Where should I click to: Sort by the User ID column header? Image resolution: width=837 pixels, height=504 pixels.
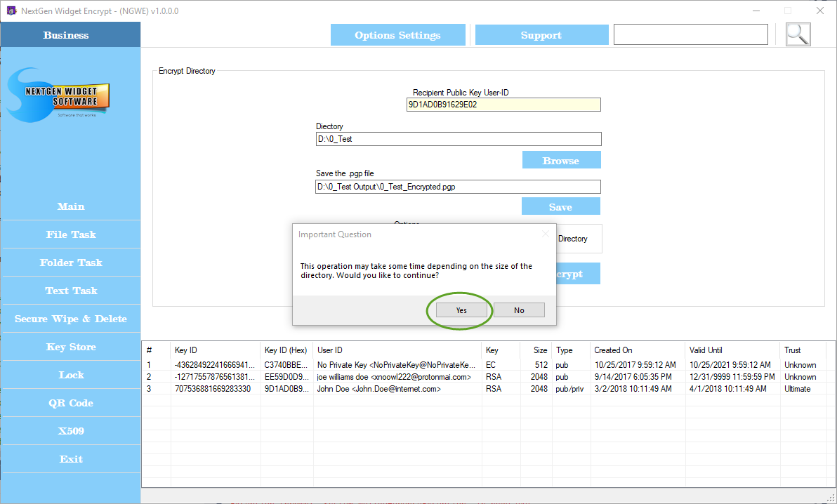tap(397, 350)
